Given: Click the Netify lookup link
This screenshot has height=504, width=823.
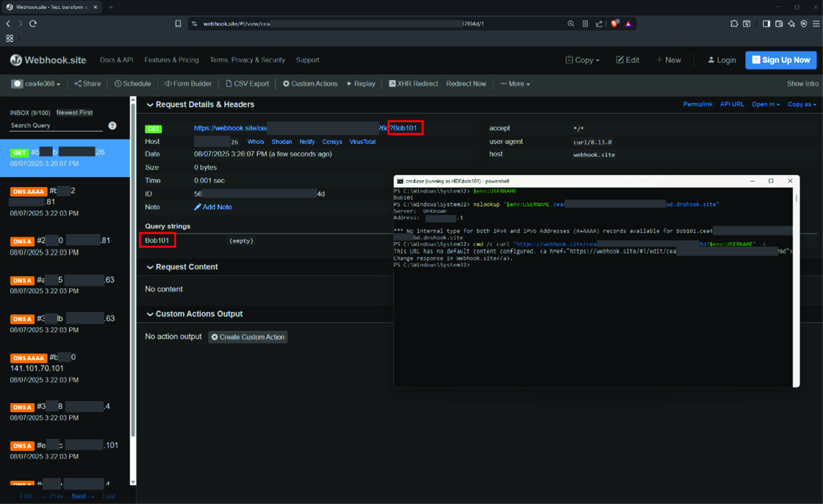Looking at the screenshot, I should (x=307, y=141).
